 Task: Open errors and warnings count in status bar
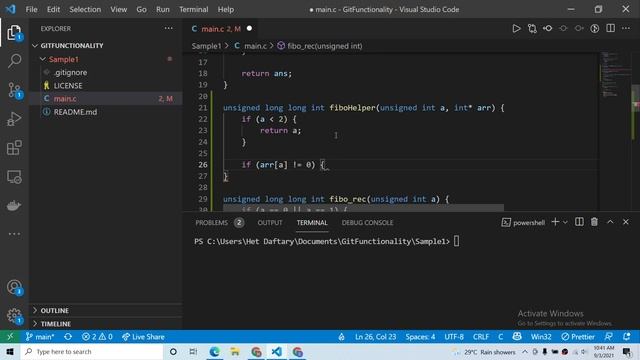[97, 337]
